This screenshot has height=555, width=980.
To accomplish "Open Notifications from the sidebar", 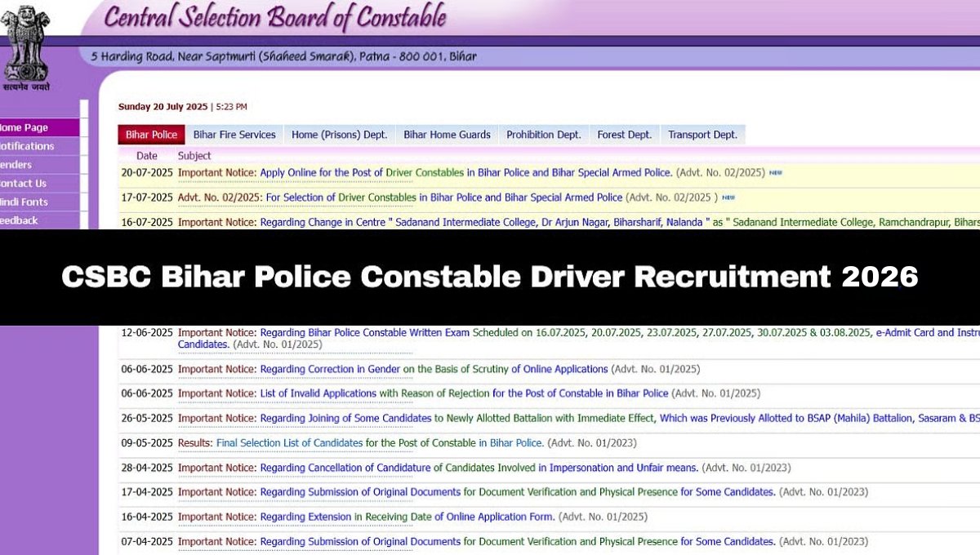I will point(26,146).
